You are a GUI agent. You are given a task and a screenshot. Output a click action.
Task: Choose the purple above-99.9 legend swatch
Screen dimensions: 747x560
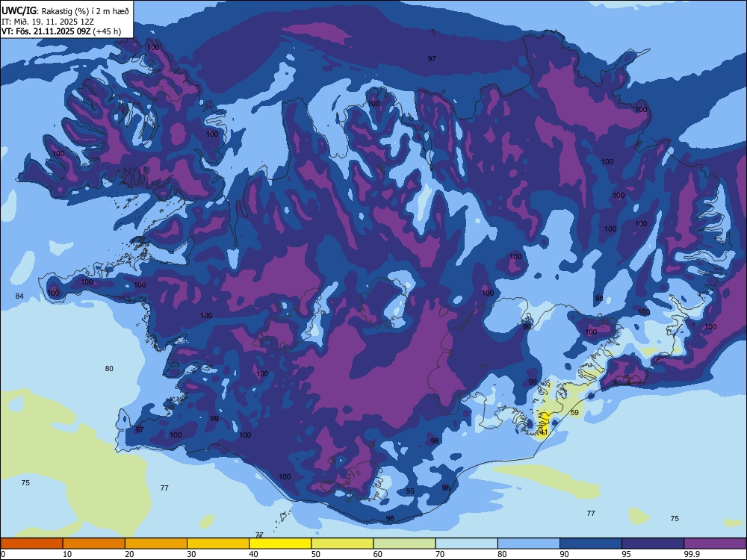click(x=715, y=544)
